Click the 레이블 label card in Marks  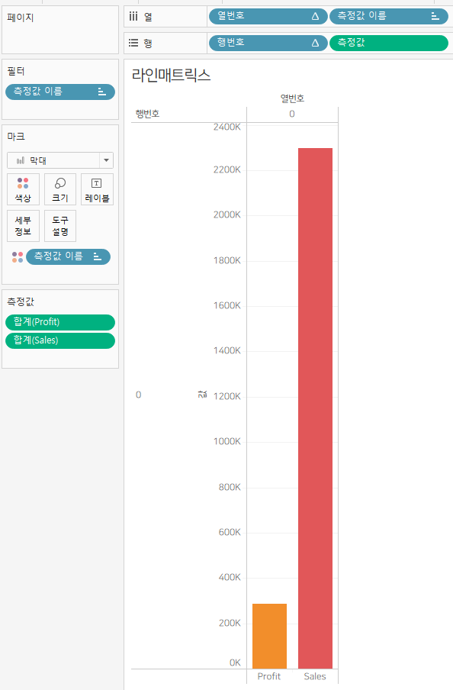coord(97,189)
